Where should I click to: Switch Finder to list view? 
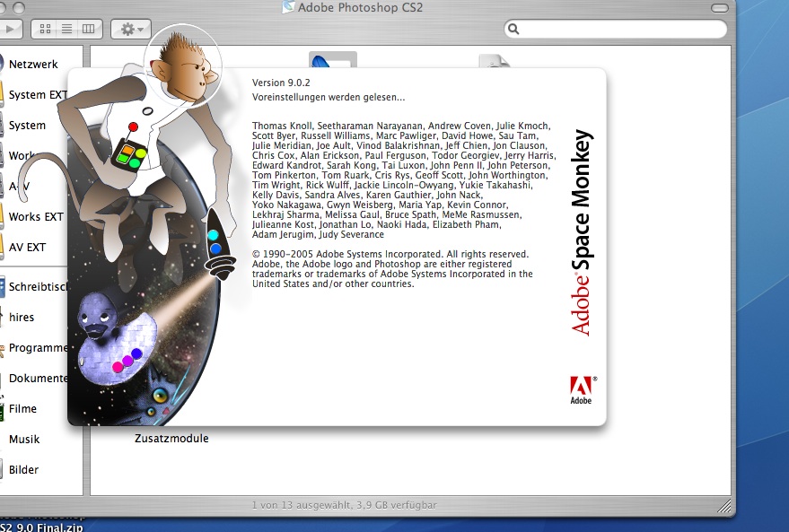click(x=67, y=30)
